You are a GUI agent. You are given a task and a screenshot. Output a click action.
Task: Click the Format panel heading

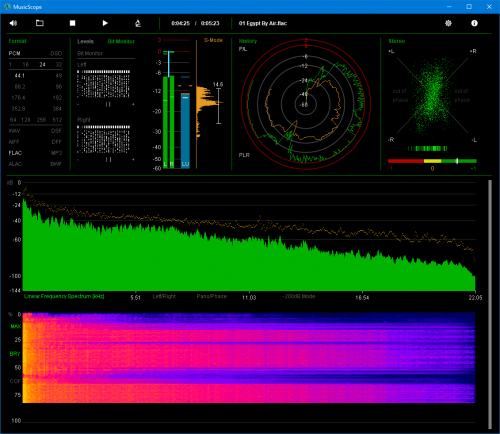coord(17,41)
